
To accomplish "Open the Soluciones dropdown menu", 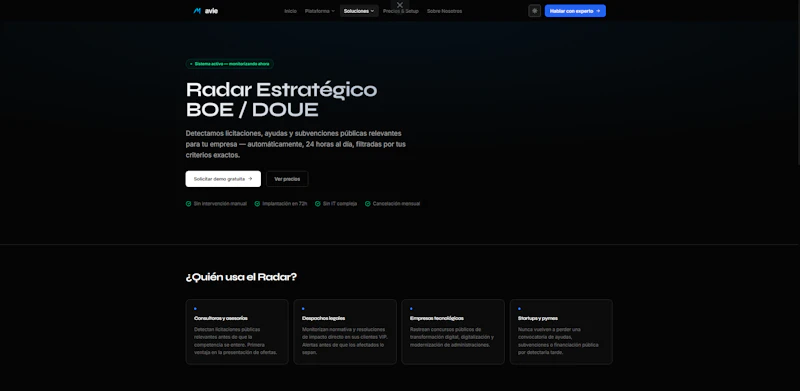I will click(359, 11).
